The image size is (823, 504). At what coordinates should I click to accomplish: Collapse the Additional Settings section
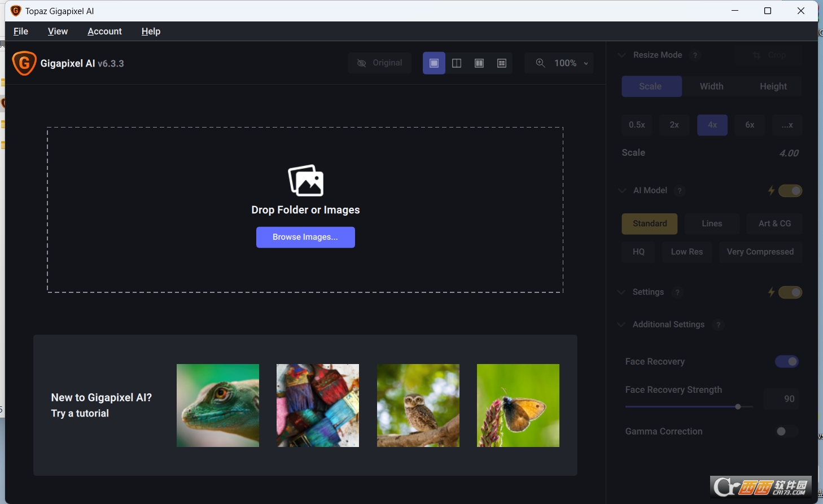621,325
